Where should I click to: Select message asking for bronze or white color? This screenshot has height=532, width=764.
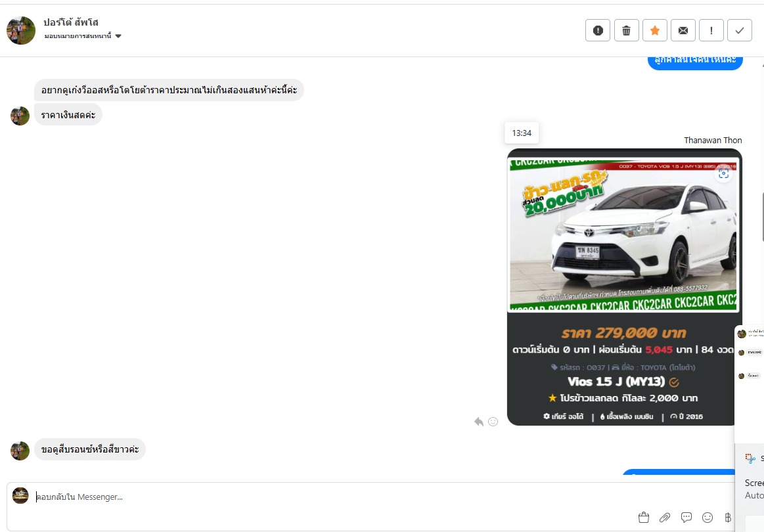89,449
